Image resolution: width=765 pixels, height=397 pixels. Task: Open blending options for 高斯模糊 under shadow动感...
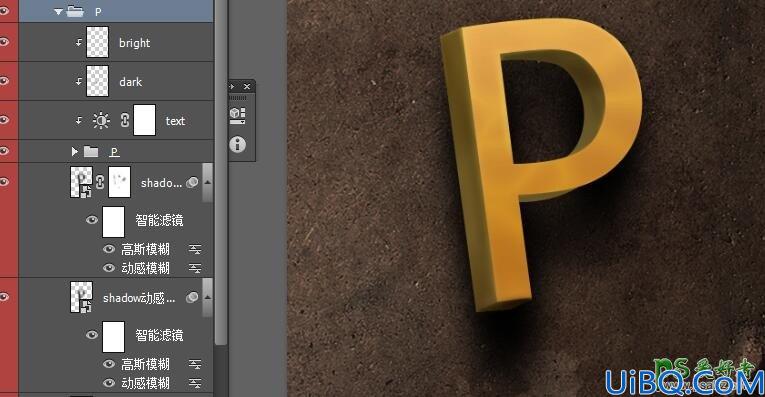(195, 364)
